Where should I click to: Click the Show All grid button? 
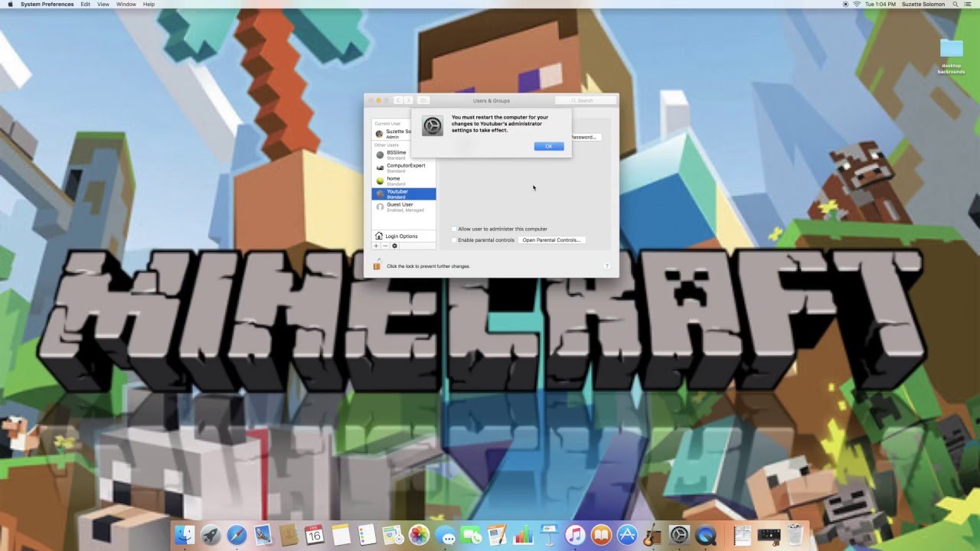point(423,100)
